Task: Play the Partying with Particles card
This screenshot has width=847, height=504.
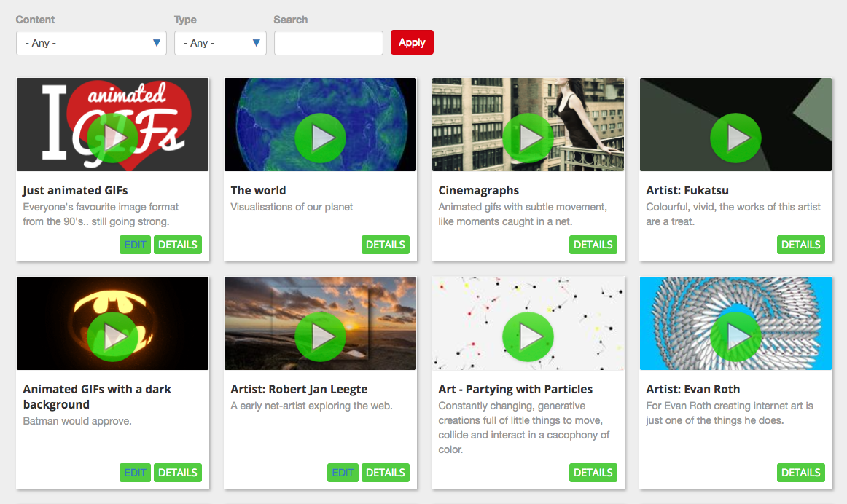Action: (x=528, y=336)
